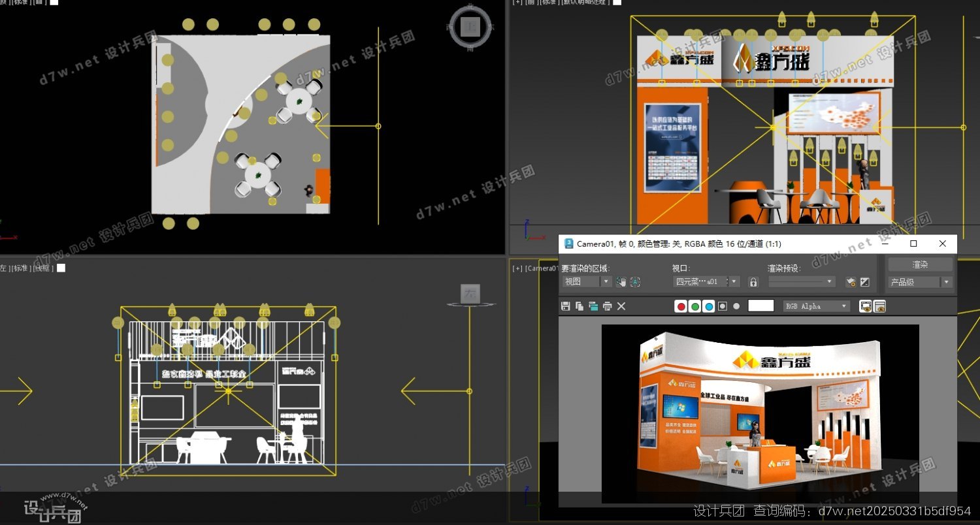Open Render Setup via the teapot icon
The image size is (980, 525).
pyautogui.click(x=851, y=281)
